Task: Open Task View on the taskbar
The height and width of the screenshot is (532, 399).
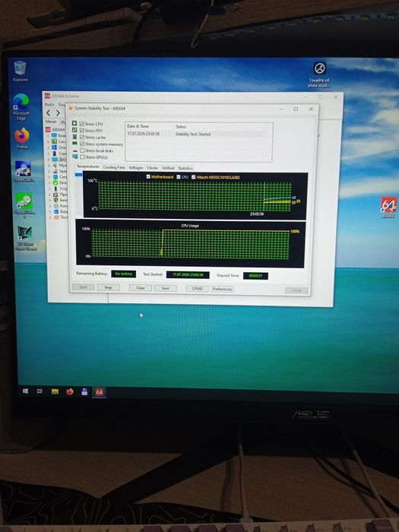Action: click(x=40, y=391)
